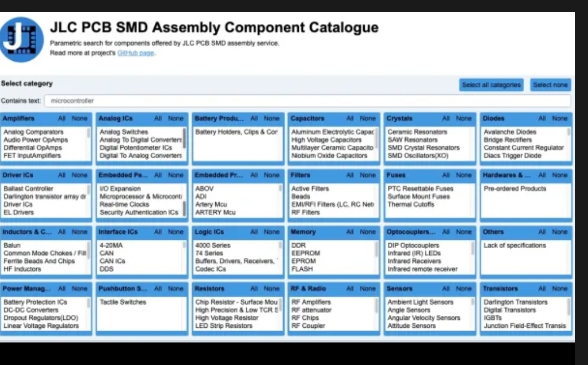
Task: Pick 4-20MA in Interface ICs
Action: tap(111, 245)
